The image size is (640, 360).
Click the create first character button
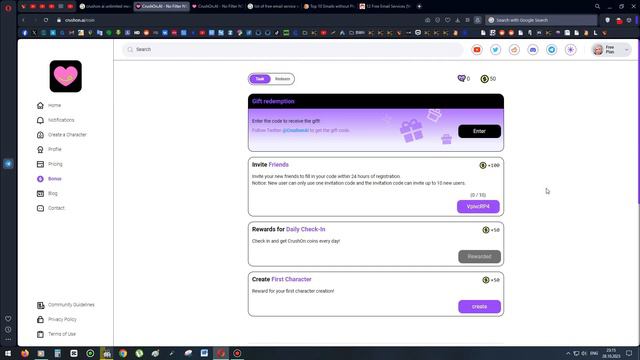(x=479, y=307)
